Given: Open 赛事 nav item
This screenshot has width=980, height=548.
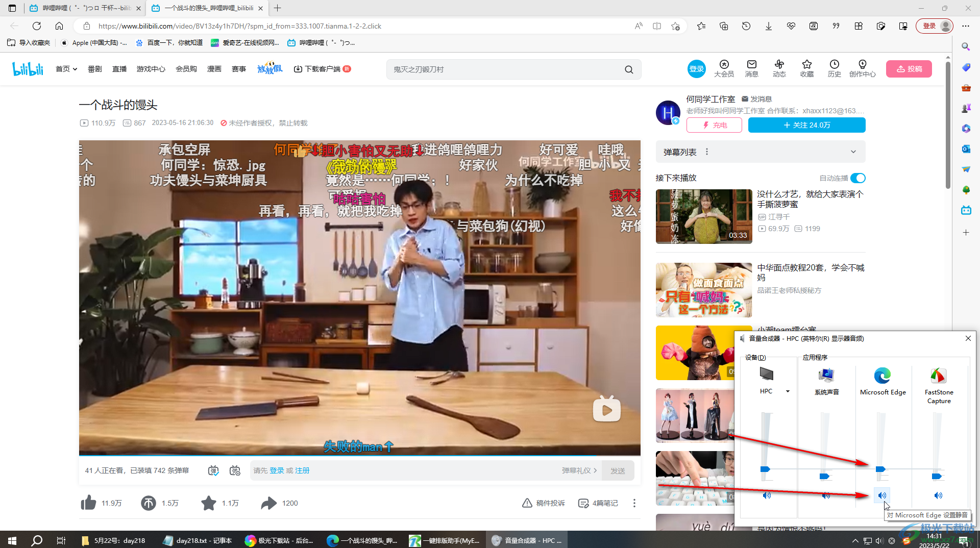Looking at the screenshot, I should (x=239, y=69).
